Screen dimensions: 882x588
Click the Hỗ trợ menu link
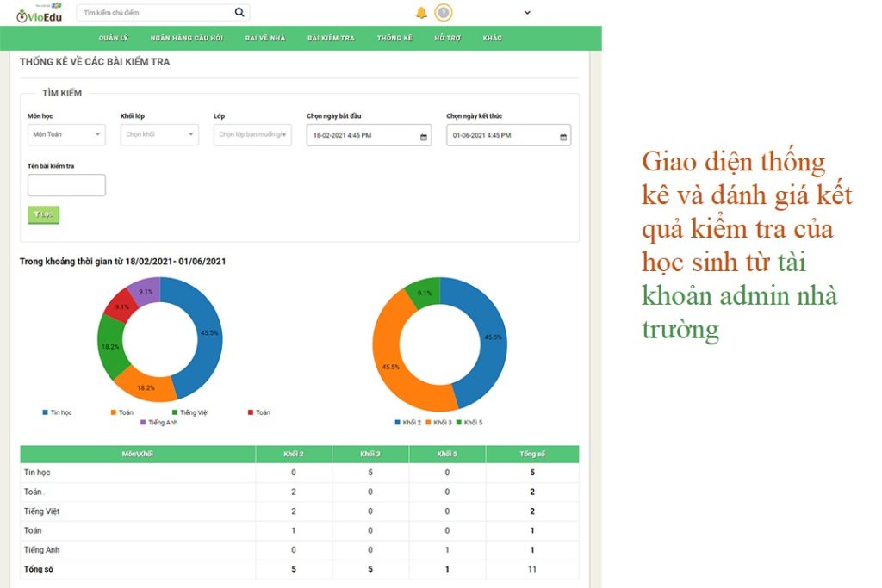pos(447,39)
